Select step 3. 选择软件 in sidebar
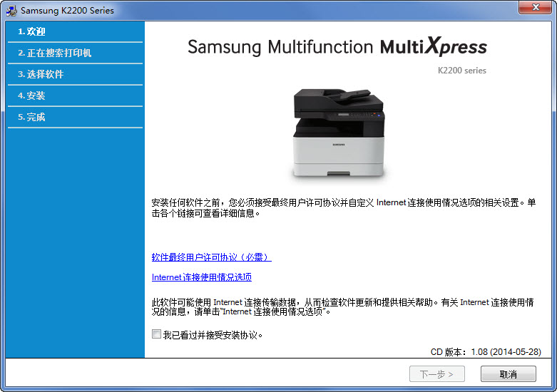557x392 pixels. (75, 74)
